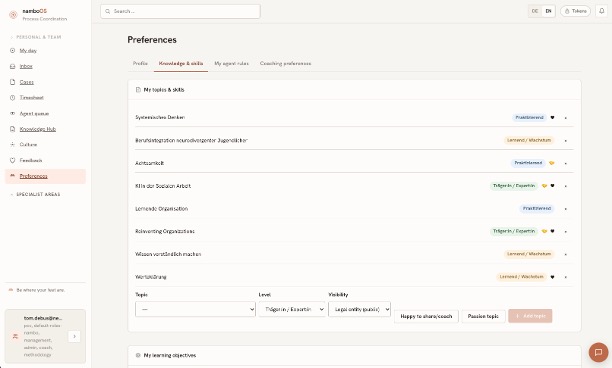The height and width of the screenshot is (368, 612).
Task: Open the Visibility dropdown
Action: (359, 309)
